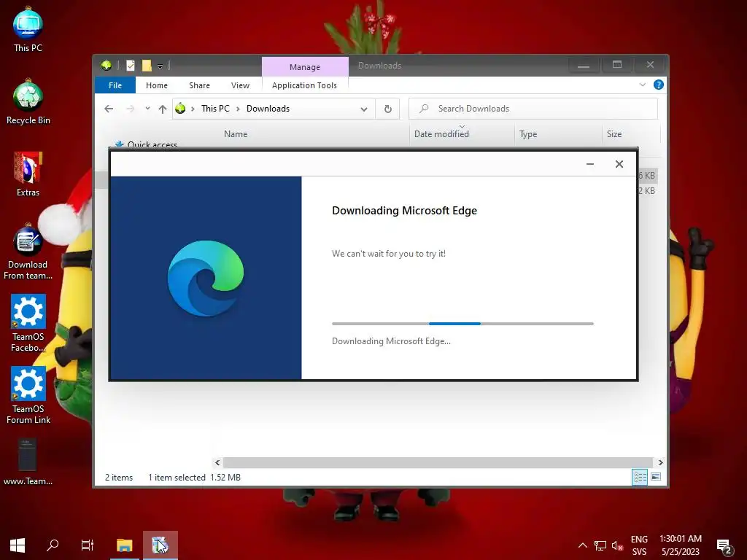Click the Search Downloads field
The width and height of the screenshot is (747, 560).
coord(533,109)
